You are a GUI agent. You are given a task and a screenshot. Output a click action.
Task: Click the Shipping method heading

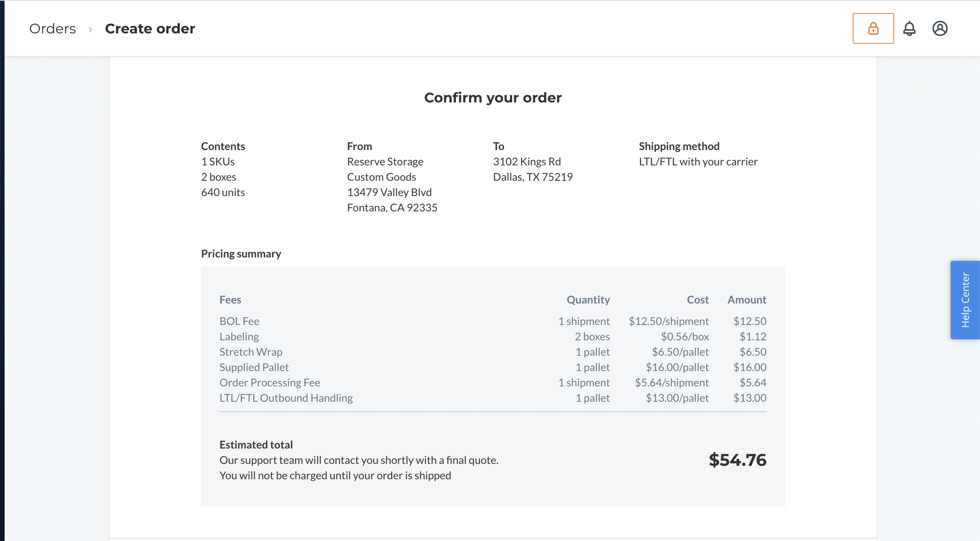pyautogui.click(x=679, y=146)
